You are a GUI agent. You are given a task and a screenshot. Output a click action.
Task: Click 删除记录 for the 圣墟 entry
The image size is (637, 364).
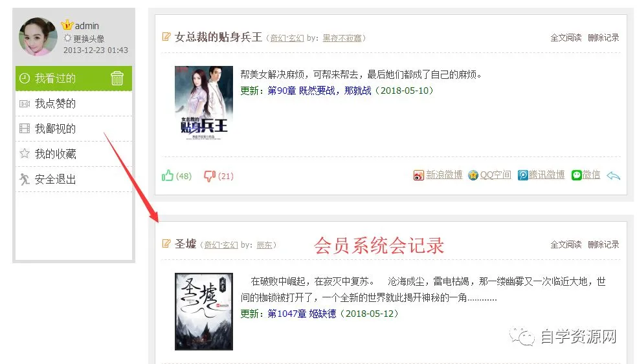(603, 244)
